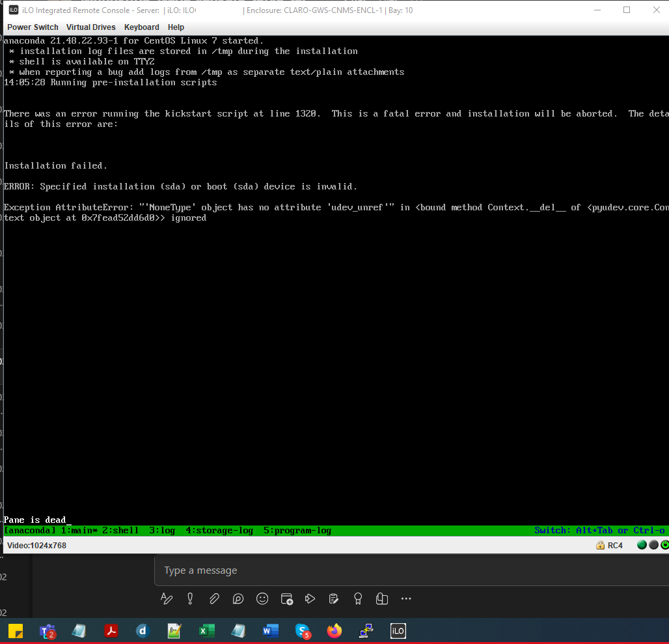
Task: Click the 'Installation failed.' console line
Action: click(55, 165)
